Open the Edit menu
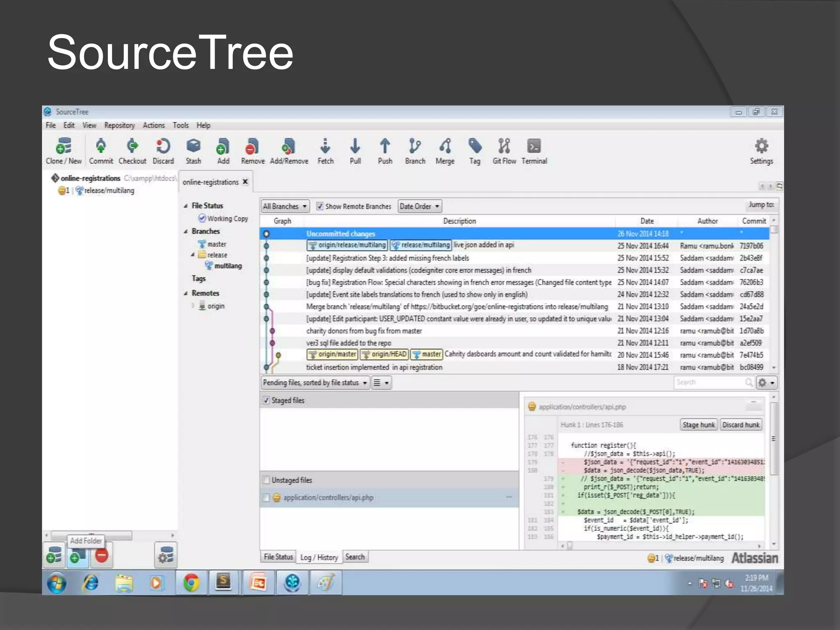Screen dimensions: 840x630 click(x=69, y=125)
